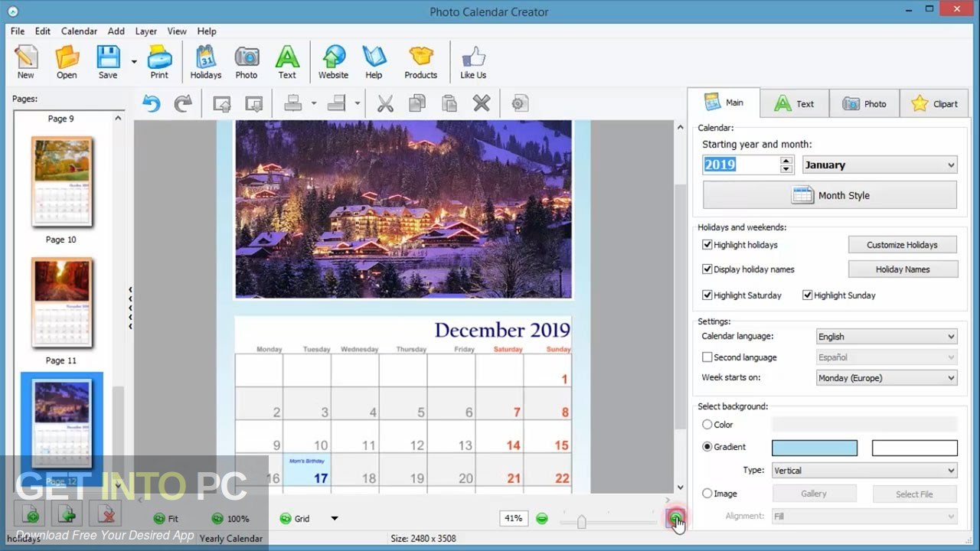Image resolution: width=980 pixels, height=551 pixels.
Task: Open the Grid options dropdown arrow
Action: point(335,519)
